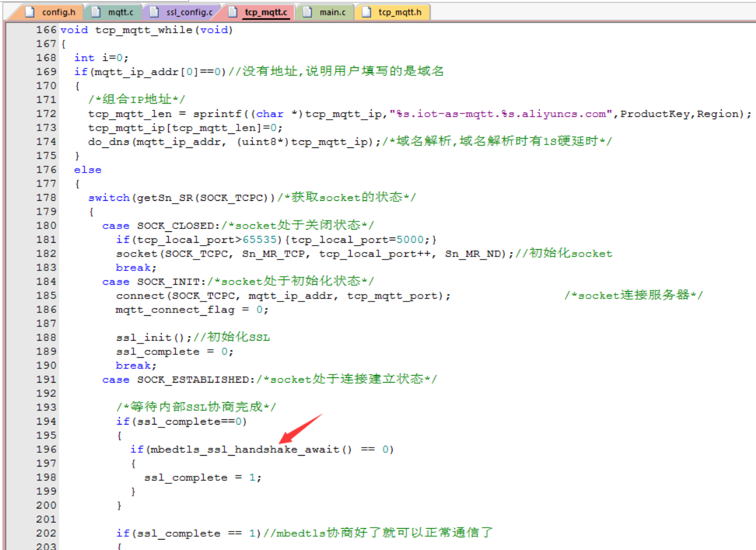Open the tcp_mqtt.h header tab

point(400,12)
